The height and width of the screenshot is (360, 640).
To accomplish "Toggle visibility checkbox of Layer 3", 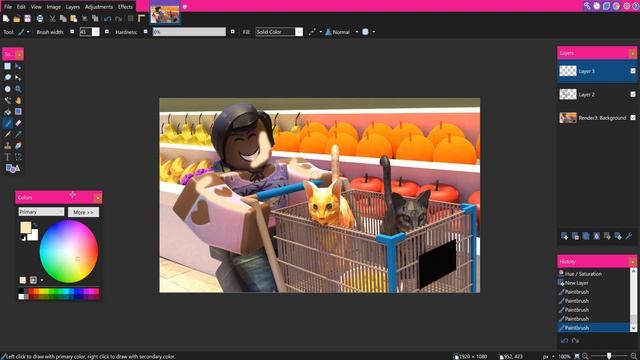I will [633, 71].
